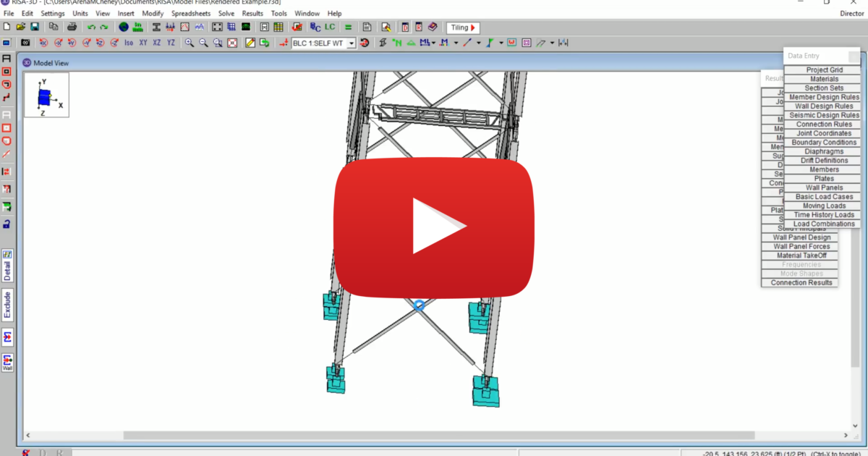This screenshot has height=456, width=868.
Task: Click Load Combinations in the Data Entry panel
Action: coord(823,223)
